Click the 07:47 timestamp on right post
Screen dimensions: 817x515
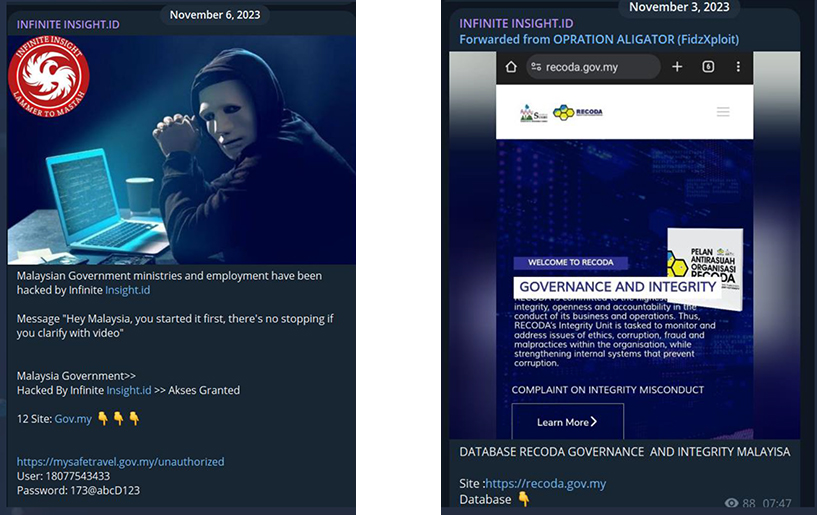tap(776, 503)
